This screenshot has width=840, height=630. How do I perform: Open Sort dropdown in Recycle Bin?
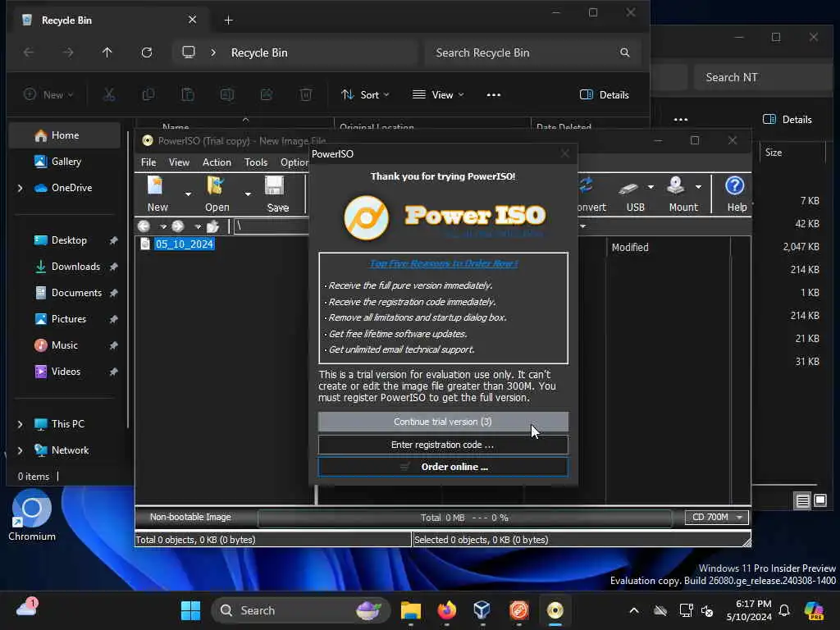365,95
